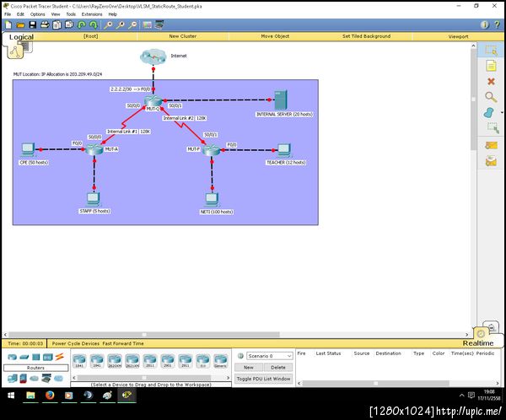Click the Save floppy disk icon
This screenshot has height=420, width=506.
tap(33, 24)
